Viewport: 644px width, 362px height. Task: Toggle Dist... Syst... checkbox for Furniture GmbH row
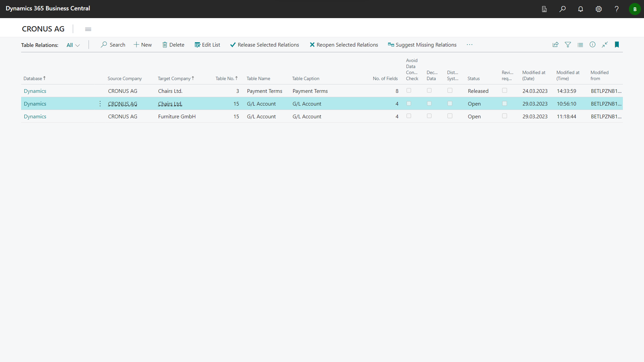pos(450,116)
